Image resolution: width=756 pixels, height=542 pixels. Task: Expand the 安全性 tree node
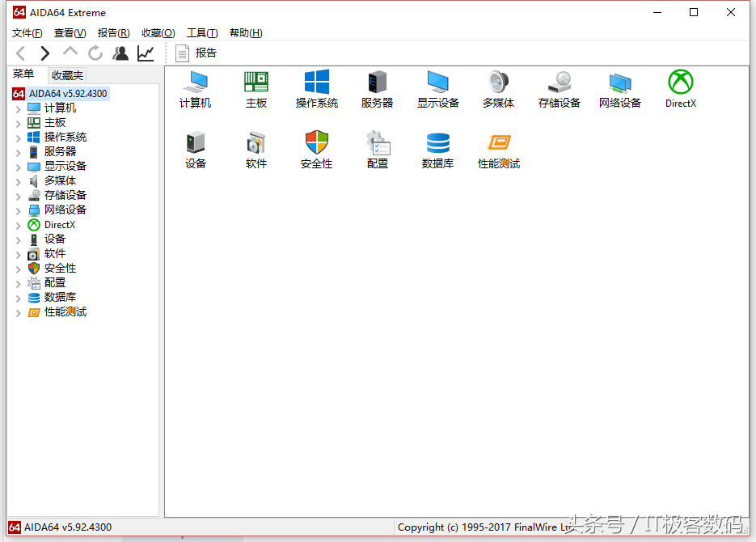pos(19,269)
